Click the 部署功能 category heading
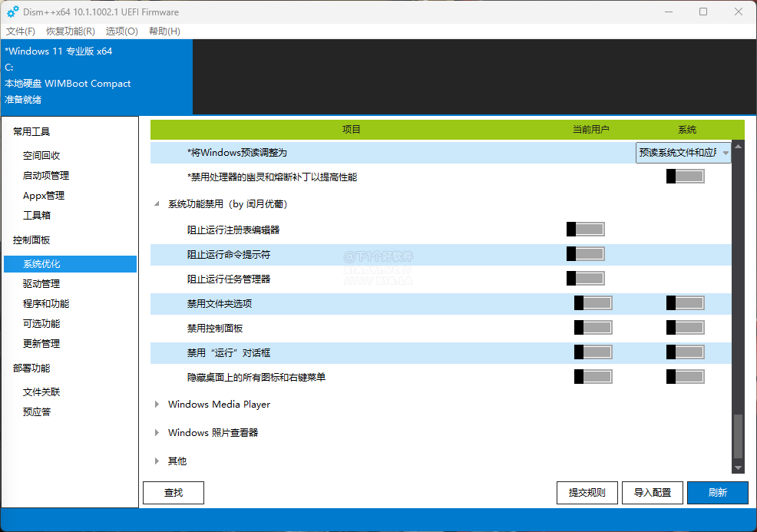Viewport: 757px width, 532px height. (x=31, y=368)
